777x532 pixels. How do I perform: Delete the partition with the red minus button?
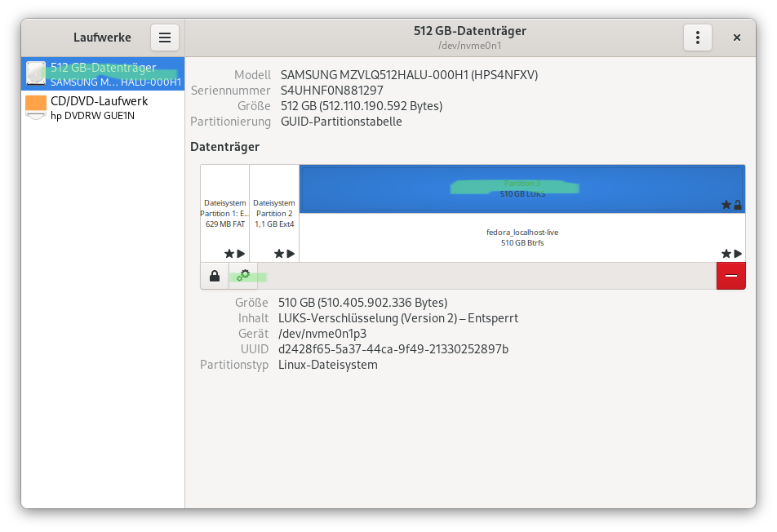(x=730, y=276)
